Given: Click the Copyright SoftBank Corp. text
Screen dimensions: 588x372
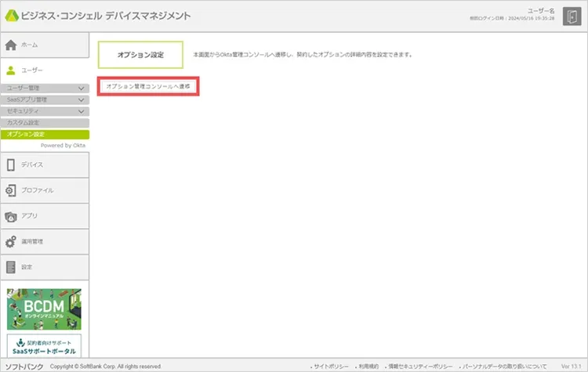Looking at the screenshot, I should (105, 367).
